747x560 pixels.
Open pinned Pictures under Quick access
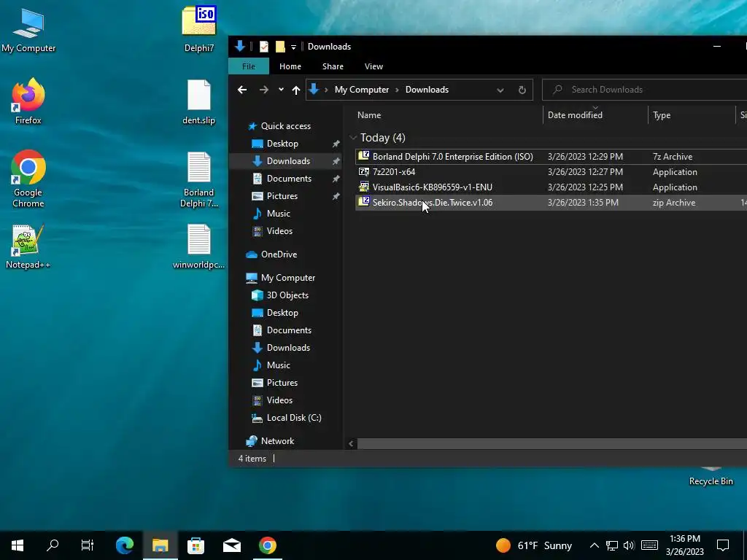pyautogui.click(x=282, y=196)
